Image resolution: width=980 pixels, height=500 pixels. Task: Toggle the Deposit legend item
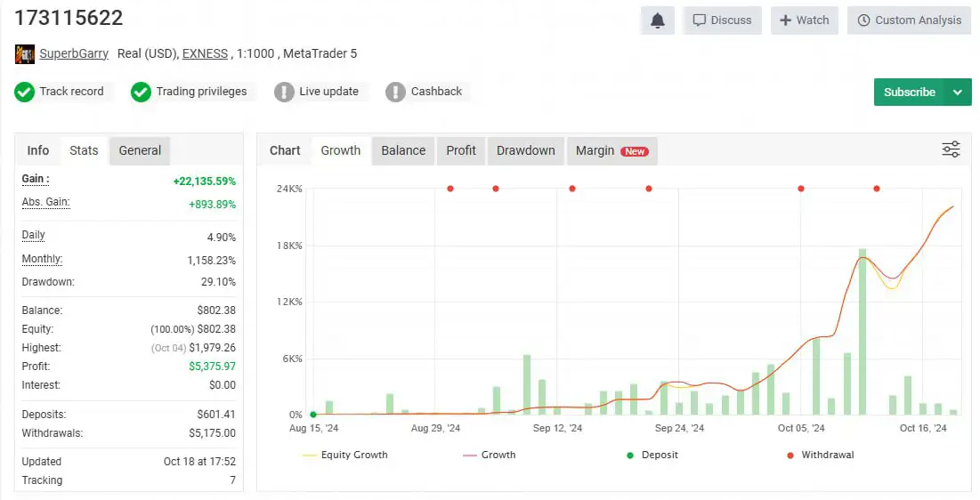pos(652,455)
